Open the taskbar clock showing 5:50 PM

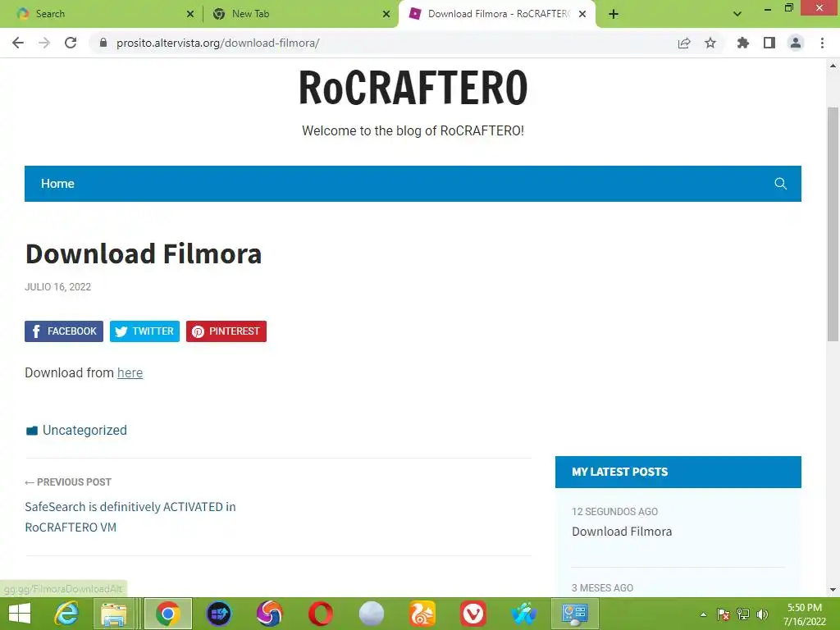point(804,614)
